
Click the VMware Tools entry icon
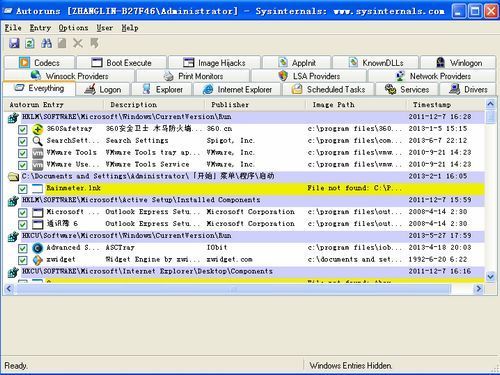pos(37,153)
